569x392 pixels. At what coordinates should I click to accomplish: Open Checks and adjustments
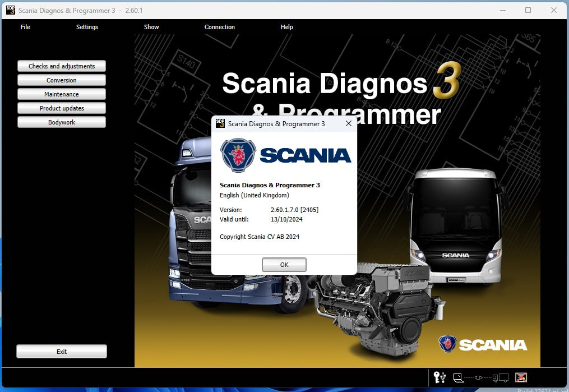62,66
